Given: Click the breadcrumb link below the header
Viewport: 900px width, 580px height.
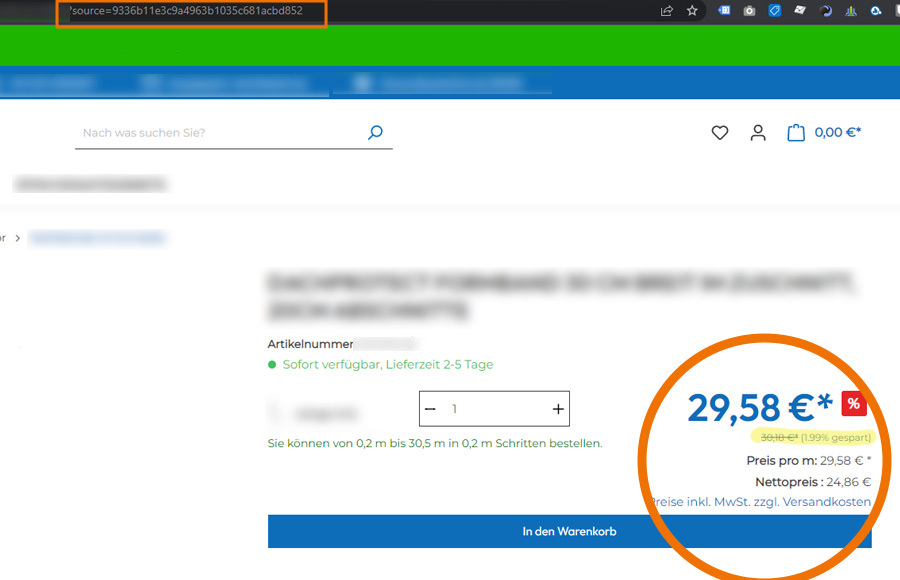Looking at the screenshot, I should point(97,238).
